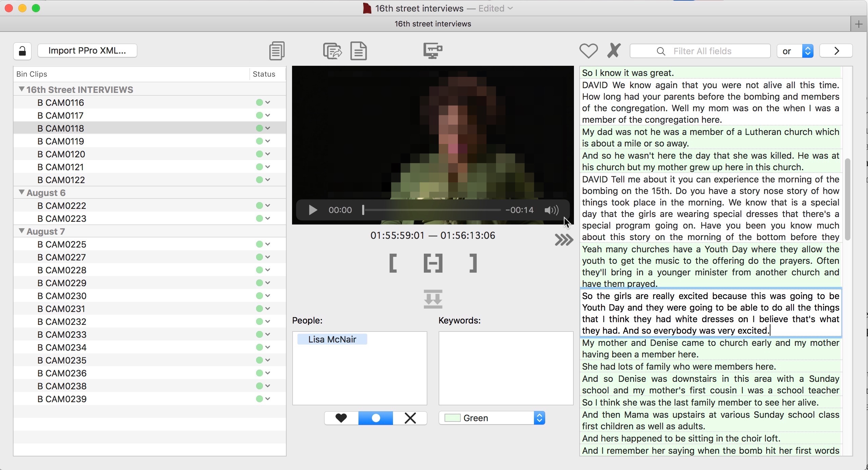Expand the August 7 bin group
868x470 pixels.
[x=21, y=231]
